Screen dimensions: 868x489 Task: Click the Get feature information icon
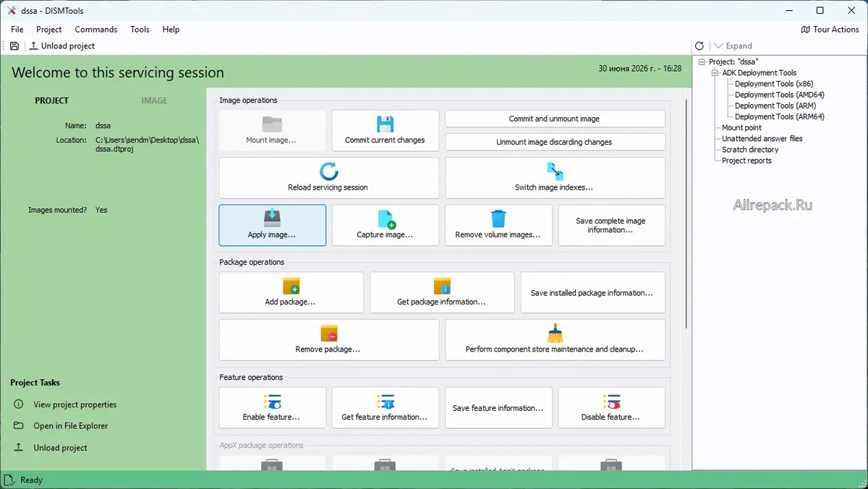tap(386, 401)
